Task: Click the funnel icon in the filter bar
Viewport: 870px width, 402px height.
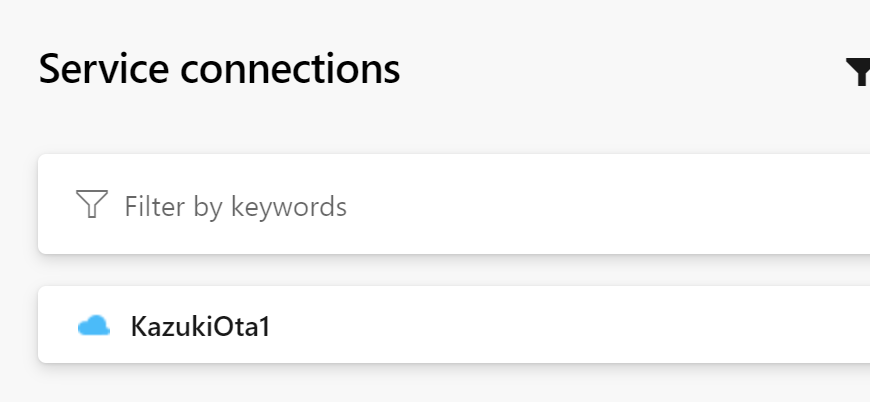Action: pos(91,205)
